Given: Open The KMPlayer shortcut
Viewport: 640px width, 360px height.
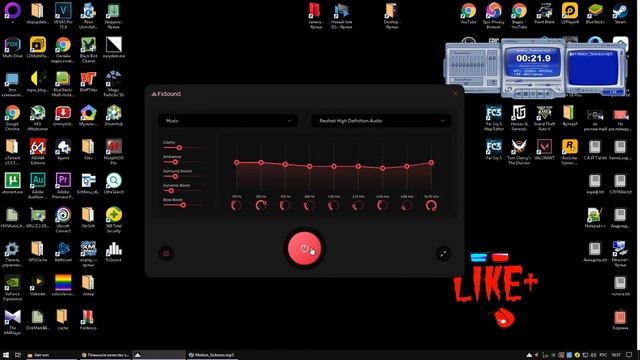Looking at the screenshot, I should 12,322.
